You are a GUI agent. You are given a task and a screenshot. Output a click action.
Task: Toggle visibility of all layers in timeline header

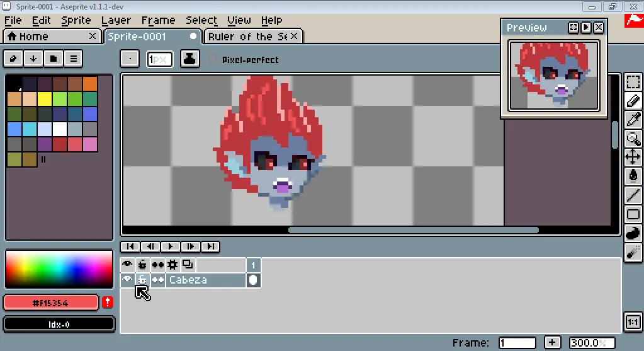coord(127,264)
